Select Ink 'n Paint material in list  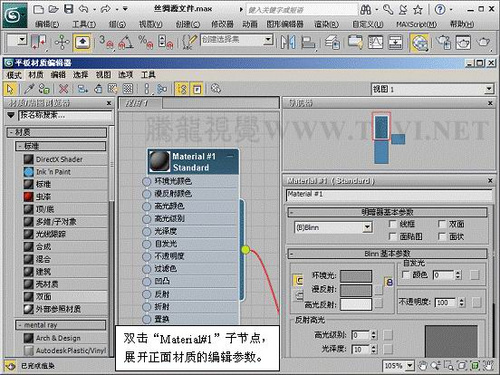point(65,172)
